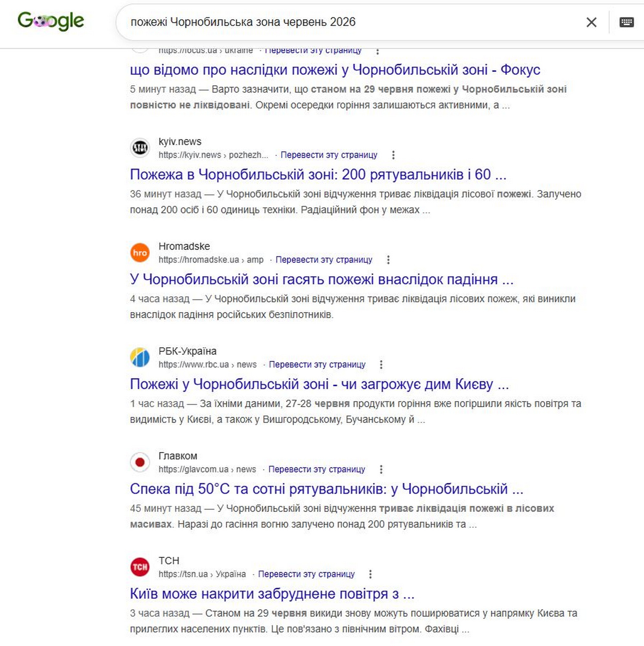Image resolution: width=644 pixels, height=646 pixels.
Task: Click the Hromadske orange favicon
Action: pos(140,253)
